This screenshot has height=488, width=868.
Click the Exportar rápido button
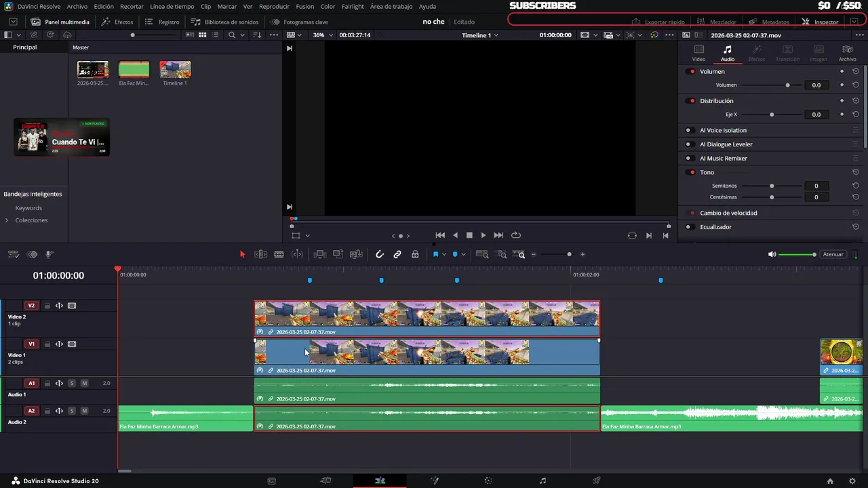(658, 22)
